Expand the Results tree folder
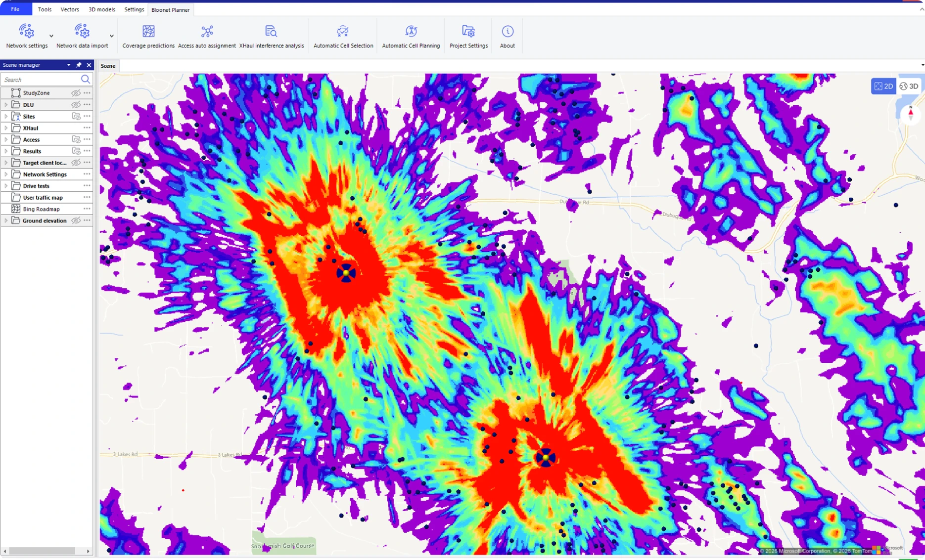Screen dimensions: 925x560 (x=6, y=151)
